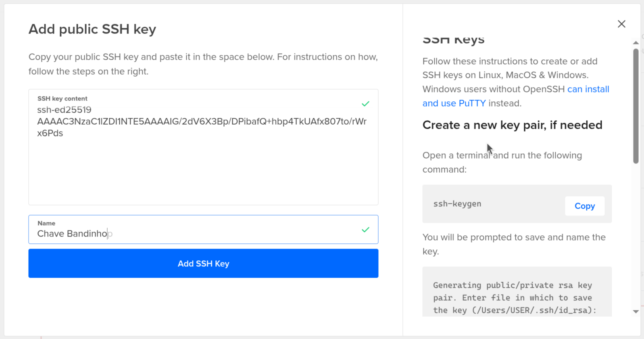This screenshot has width=644, height=339.
Task: Copy the ssh-keygen command
Action: 584,206
